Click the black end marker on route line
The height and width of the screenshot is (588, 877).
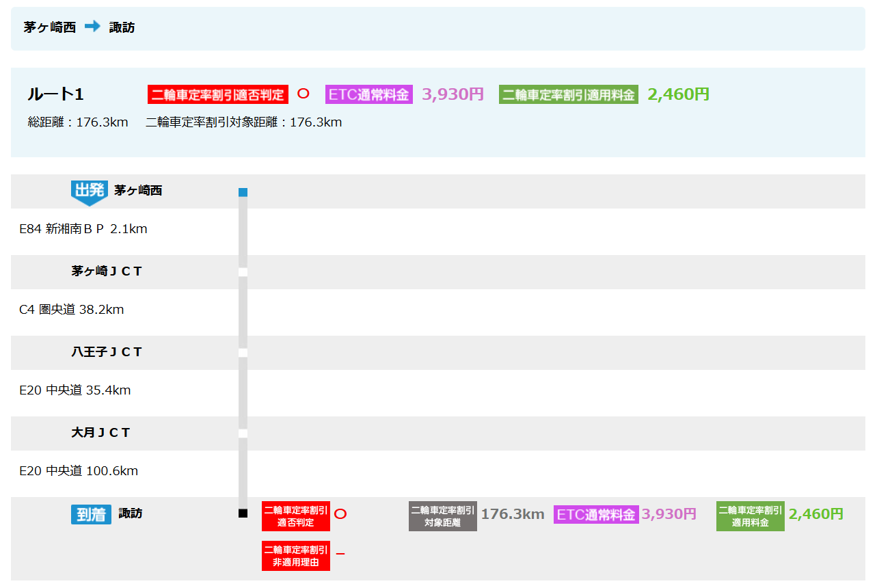click(x=243, y=513)
